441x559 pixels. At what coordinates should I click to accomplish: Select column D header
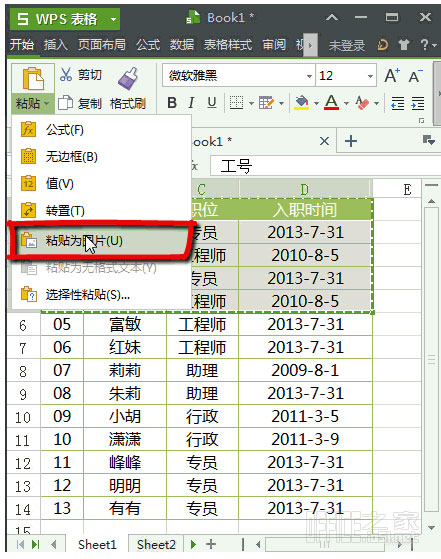[305, 189]
